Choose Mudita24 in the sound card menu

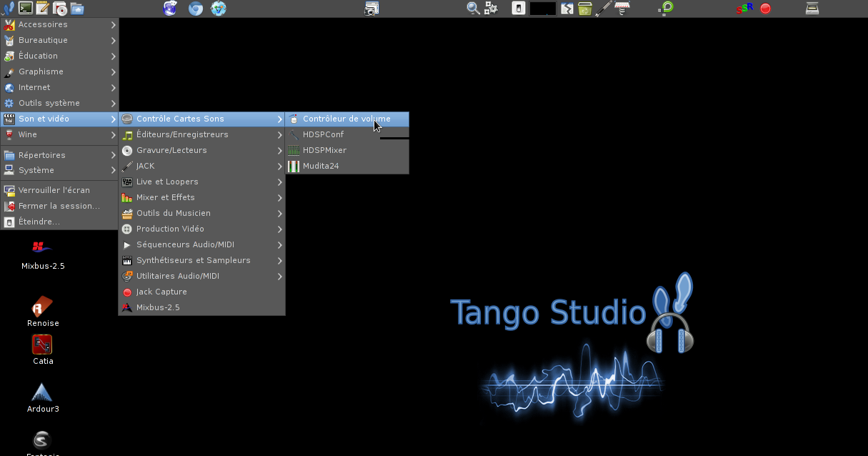click(321, 166)
